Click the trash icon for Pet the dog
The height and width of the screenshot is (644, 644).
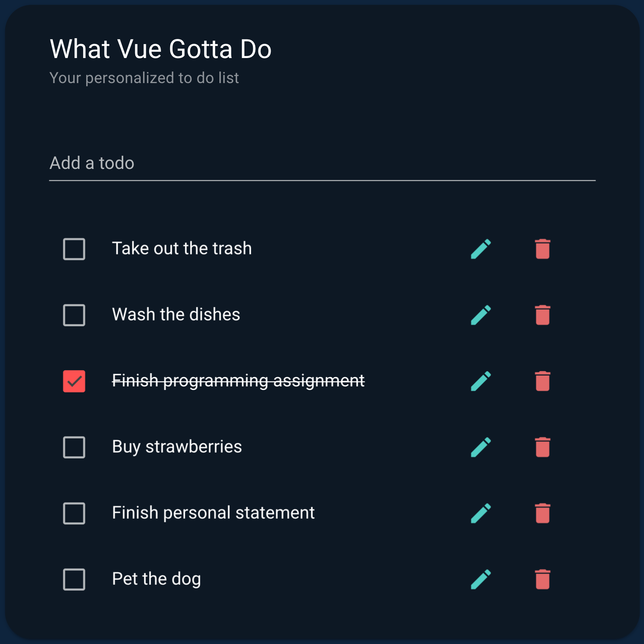tap(542, 579)
